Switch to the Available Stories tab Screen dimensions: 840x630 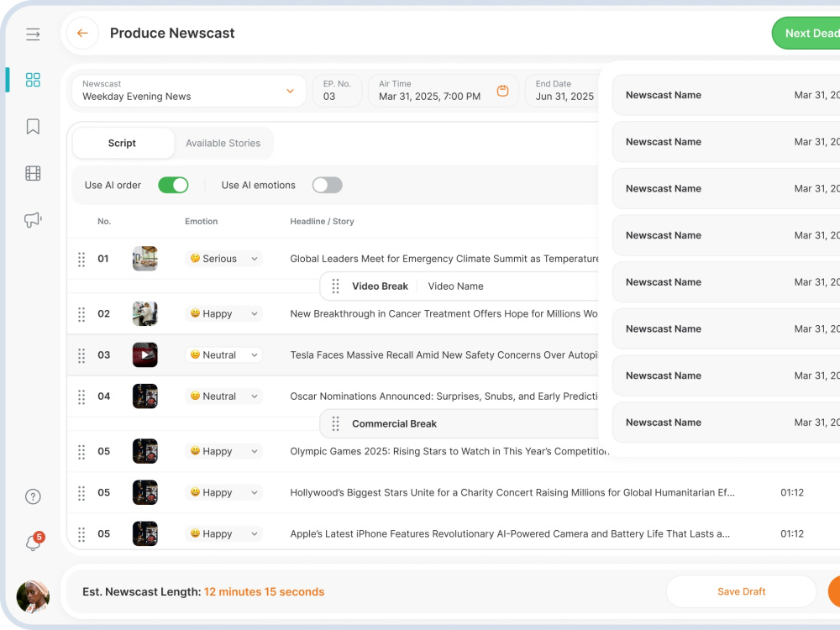pos(223,143)
